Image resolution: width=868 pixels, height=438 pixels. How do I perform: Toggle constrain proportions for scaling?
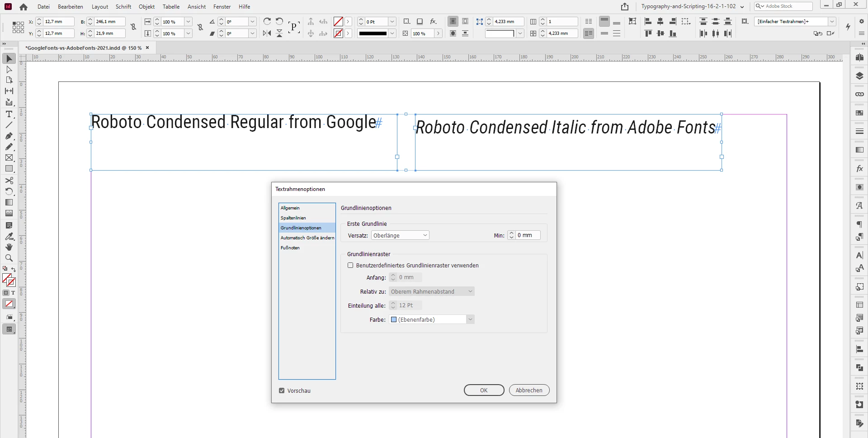point(200,27)
